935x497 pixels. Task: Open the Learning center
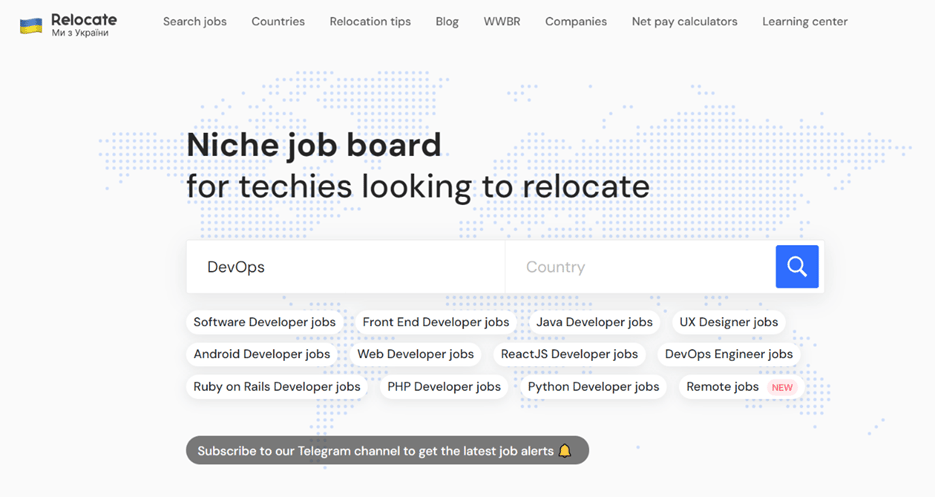point(805,21)
